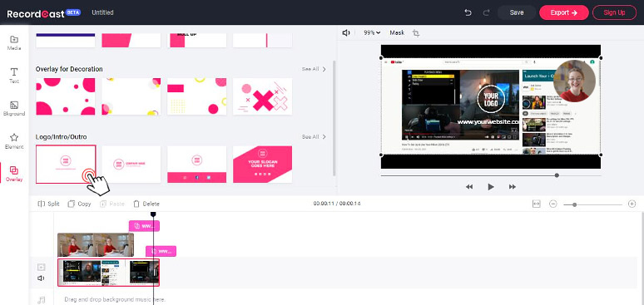Select the Company Name logo template
This screenshot has height=305, width=644.
tap(131, 165)
